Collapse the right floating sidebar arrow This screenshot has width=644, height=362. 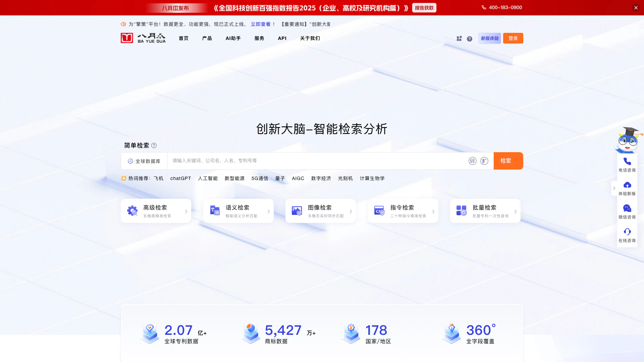pyautogui.click(x=614, y=188)
